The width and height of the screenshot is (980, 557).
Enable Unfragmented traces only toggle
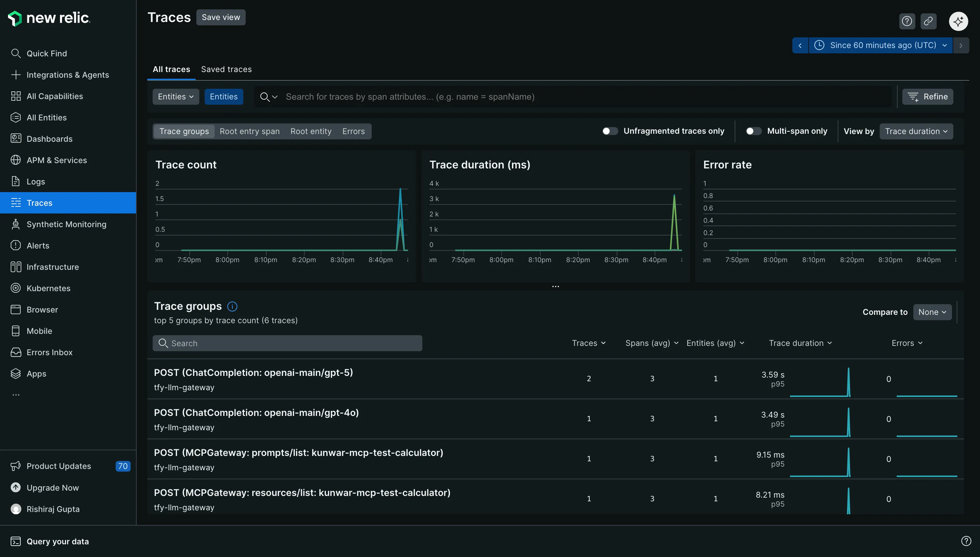pyautogui.click(x=610, y=131)
